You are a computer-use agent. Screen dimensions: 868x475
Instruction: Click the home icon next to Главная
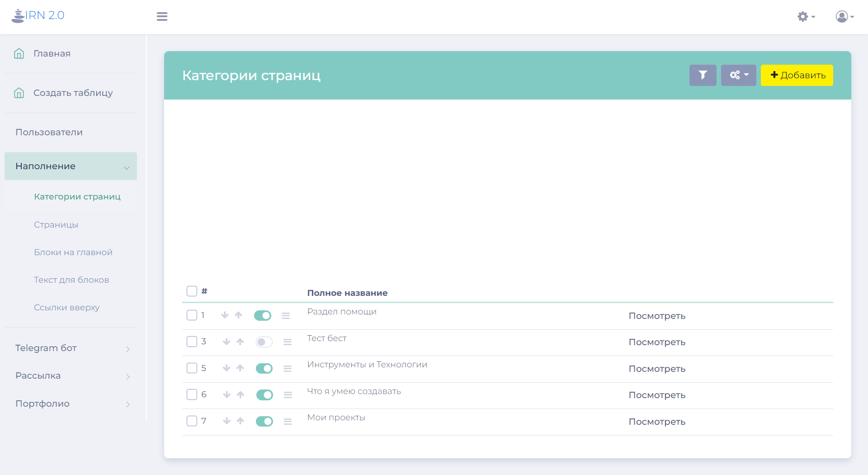pyautogui.click(x=19, y=53)
